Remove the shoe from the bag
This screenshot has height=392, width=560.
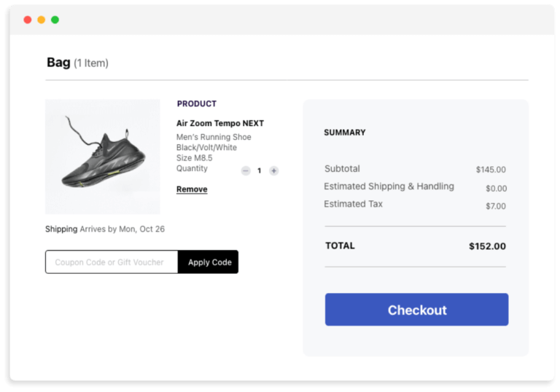(192, 189)
